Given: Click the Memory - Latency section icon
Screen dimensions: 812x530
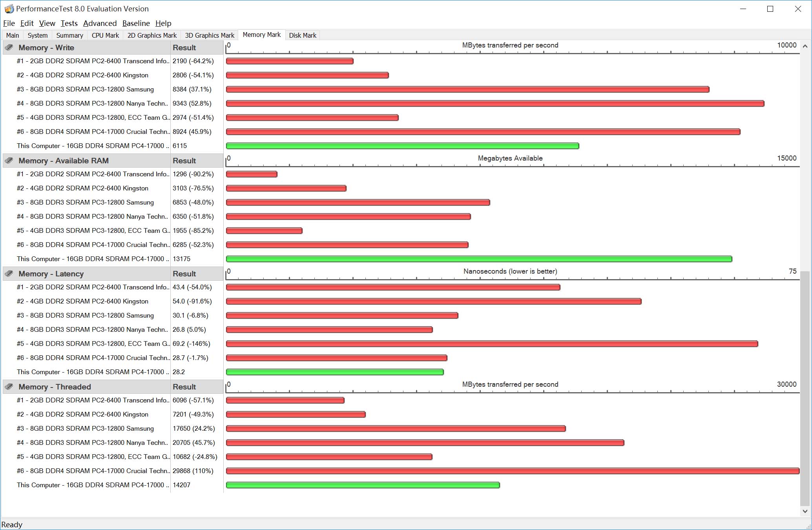Looking at the screenshot, I should pyautogui.click(x=9, y=274).
